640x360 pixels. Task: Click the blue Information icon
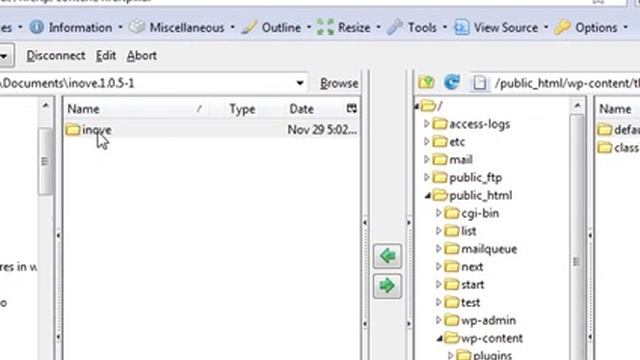[x=37, y=27]
